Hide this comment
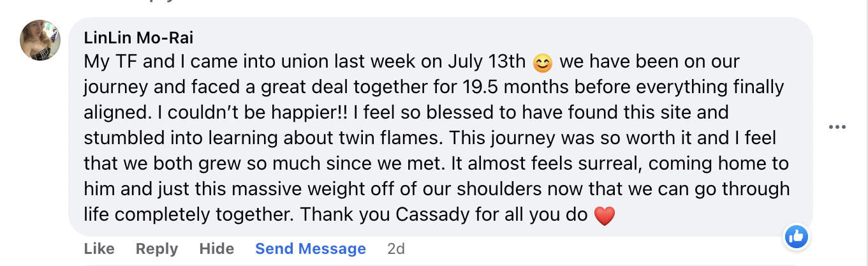Screen dimensions: 868x266 (216, 249)
